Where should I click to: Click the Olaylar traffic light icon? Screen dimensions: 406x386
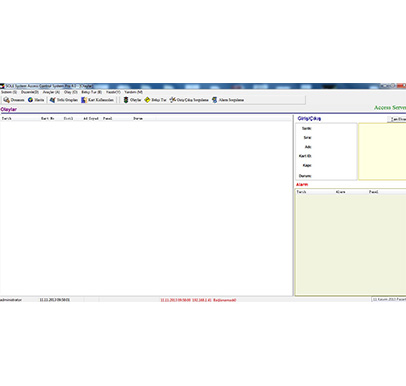pos(126,100)
